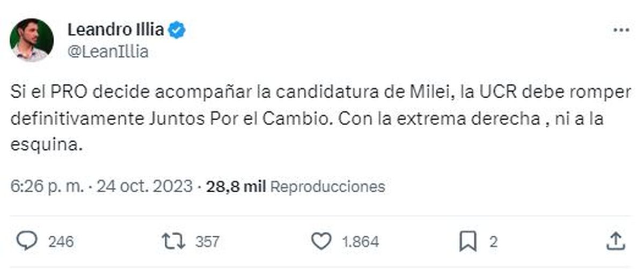Click the 246 replies count
Viewport: 644px width, 269px height.
coord(61,242)
